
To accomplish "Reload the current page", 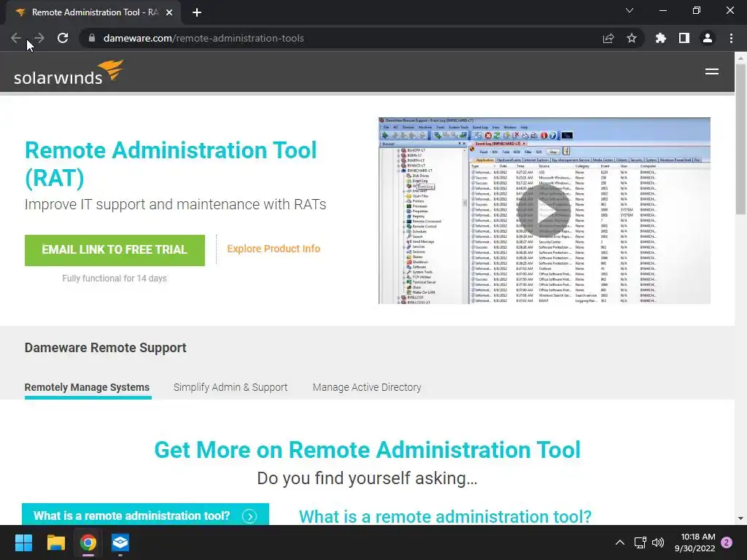I will [x=63, y=38].
